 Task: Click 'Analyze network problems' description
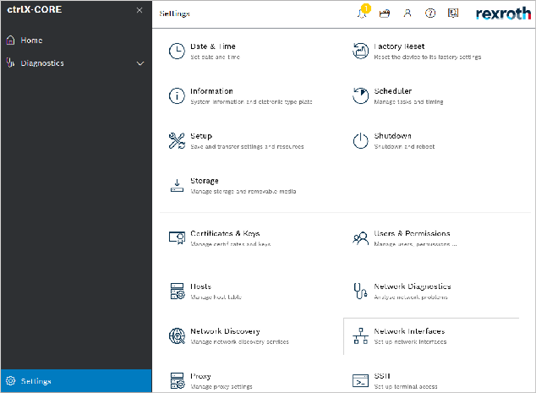click(x=411, y=297)
